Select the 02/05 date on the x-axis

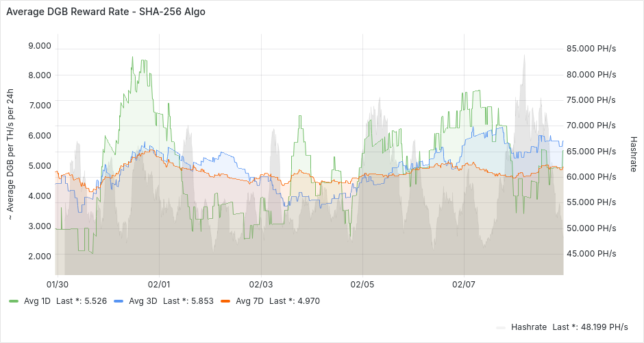(x=362, y=284)
